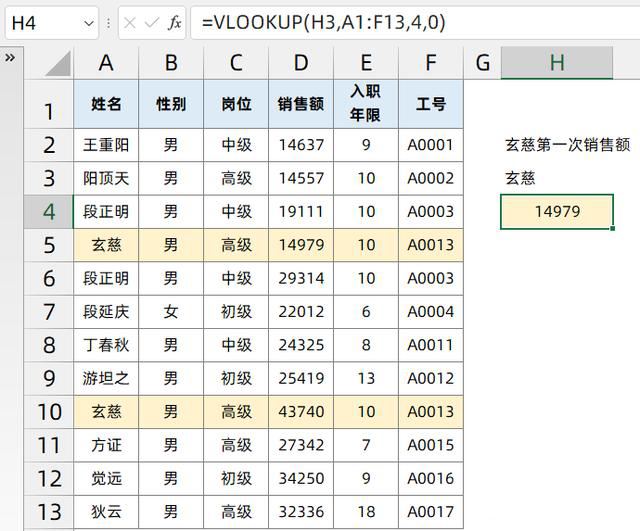Select highlighted cell with value 14979 in column H
Screen dimensions: 640x531
(556, 211)
